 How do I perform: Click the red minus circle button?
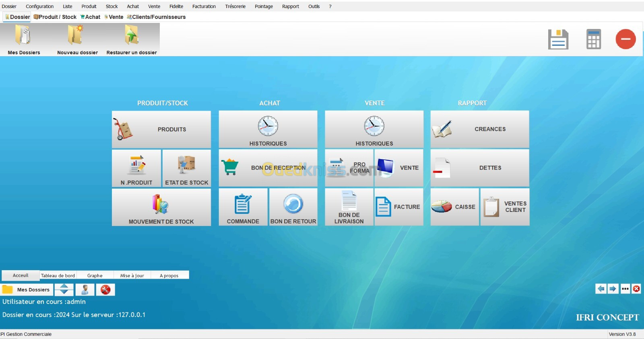coord(625,39)
